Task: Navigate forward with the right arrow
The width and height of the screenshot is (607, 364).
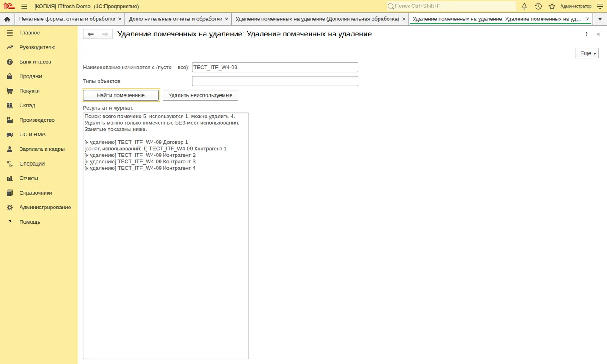Action: tap(105, 34)
